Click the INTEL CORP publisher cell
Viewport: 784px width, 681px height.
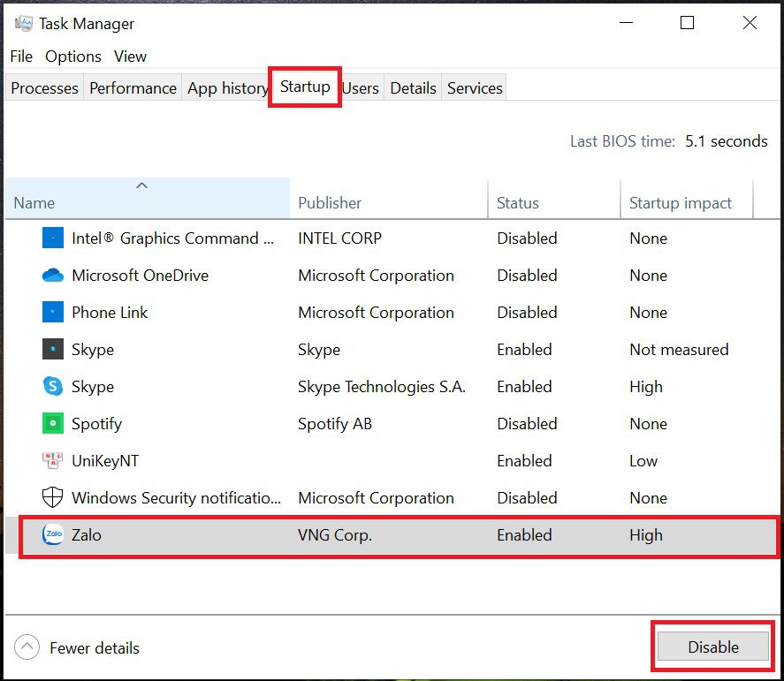tap(339, 238)
